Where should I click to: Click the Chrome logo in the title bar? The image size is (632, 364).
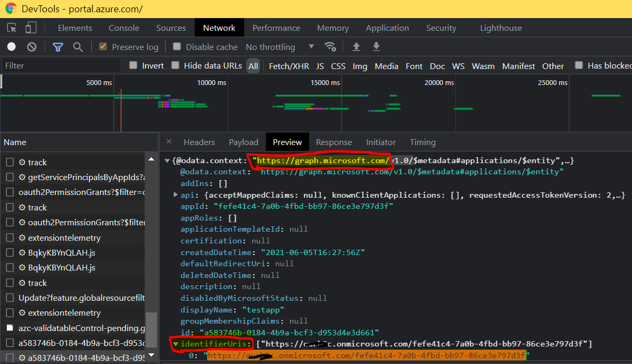11,9
